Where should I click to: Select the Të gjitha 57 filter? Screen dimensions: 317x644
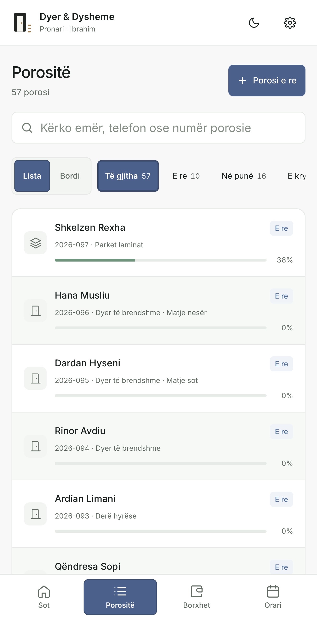click(128, 176)
